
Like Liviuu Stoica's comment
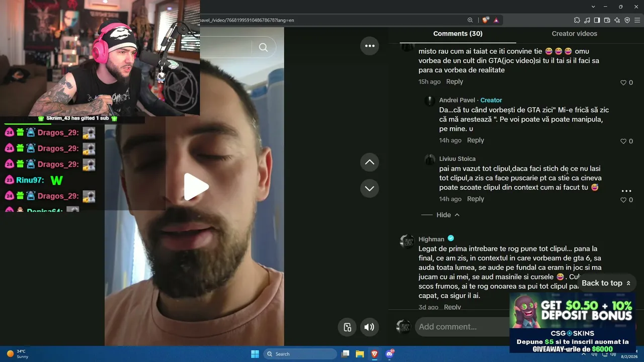(623, 200)
